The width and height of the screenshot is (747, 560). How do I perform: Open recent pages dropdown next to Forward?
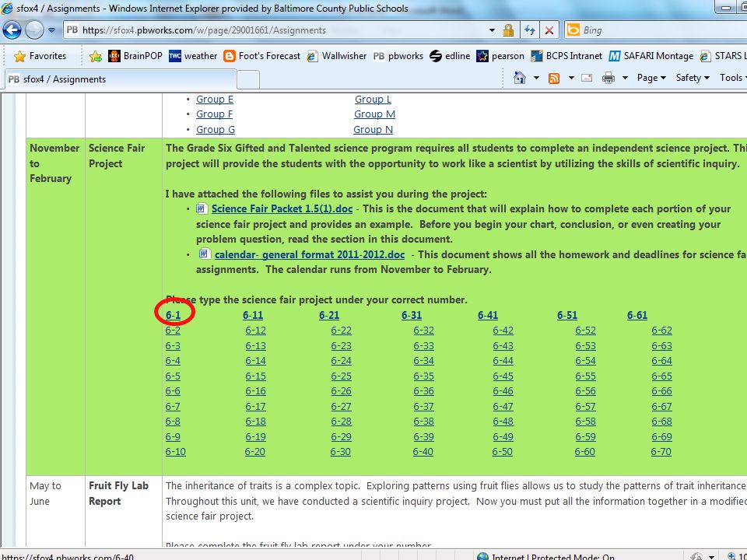click(x=51, y=30)
